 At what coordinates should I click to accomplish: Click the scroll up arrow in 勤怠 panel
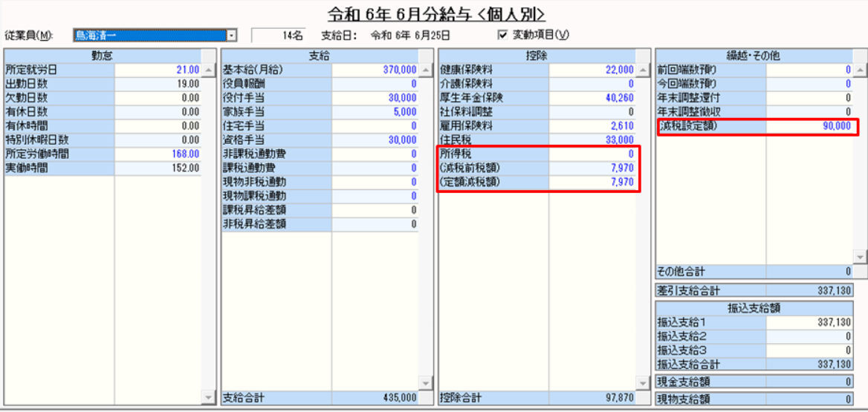click(x=209, y=70)
